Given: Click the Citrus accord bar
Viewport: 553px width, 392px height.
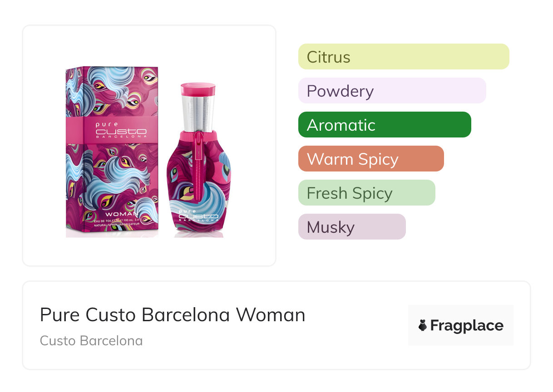Looking at the screenshot, I should click(x=404, y=57).
